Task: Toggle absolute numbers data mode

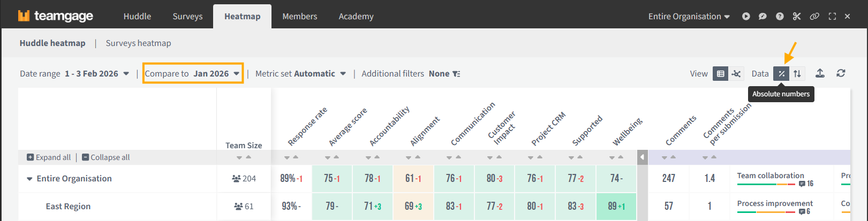Action: (781, 74)
